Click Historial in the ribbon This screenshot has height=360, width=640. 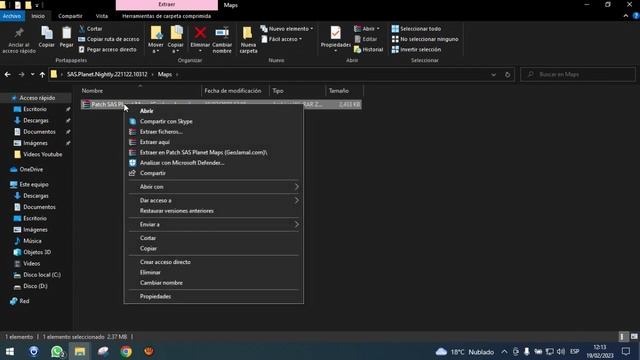369,49
